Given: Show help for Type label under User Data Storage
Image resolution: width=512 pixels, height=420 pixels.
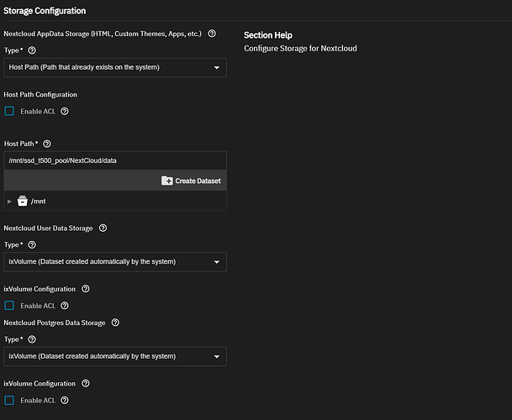Looking at the screenshot, I should (32, 244).
